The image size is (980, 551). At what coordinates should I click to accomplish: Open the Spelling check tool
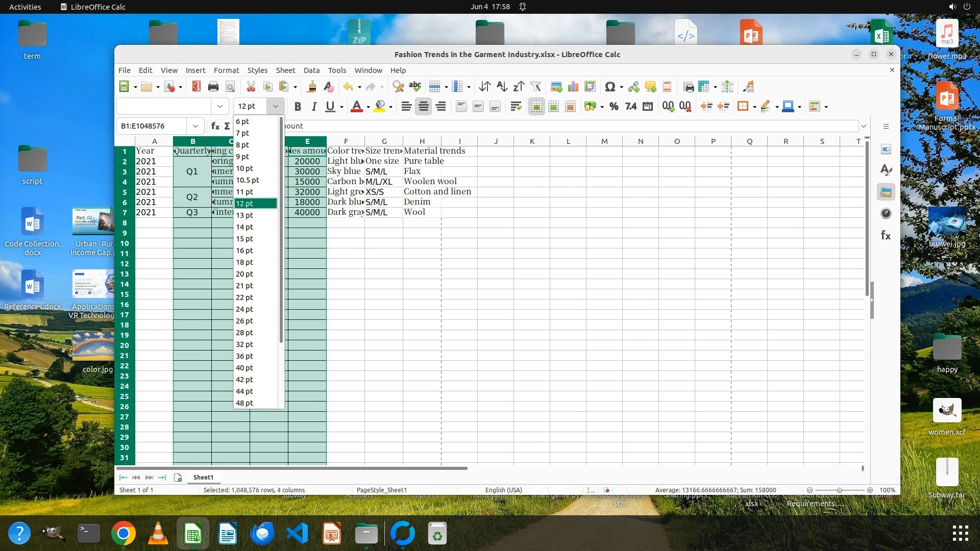[x=415, y=87]
